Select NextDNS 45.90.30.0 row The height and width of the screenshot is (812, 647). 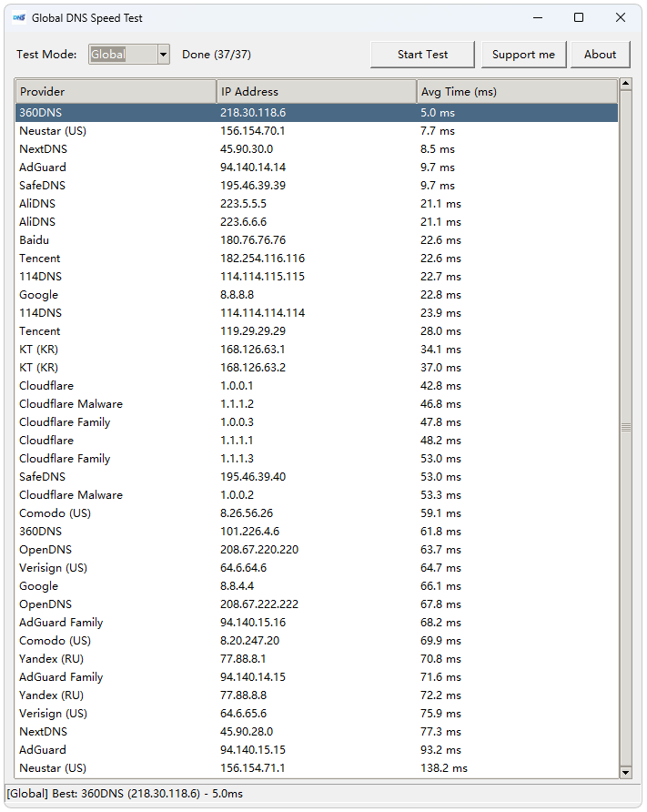(x=317, y=149)
